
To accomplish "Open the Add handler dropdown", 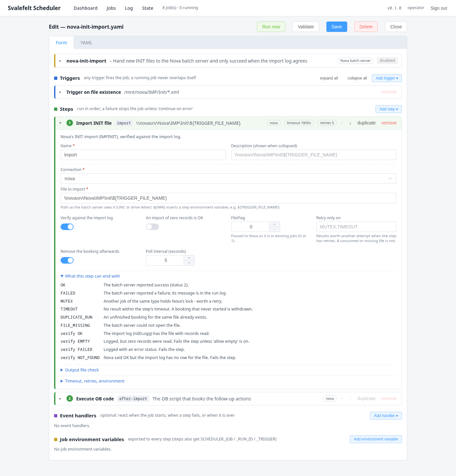I will [x=386, y=416].
